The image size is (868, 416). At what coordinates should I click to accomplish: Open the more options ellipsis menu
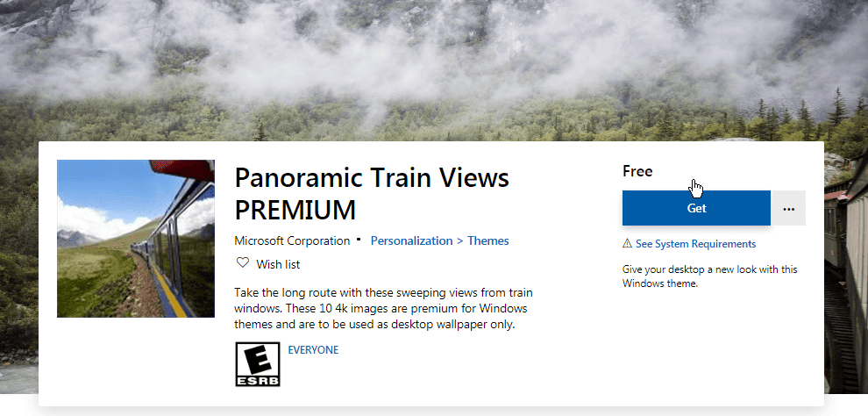(788, 208)
